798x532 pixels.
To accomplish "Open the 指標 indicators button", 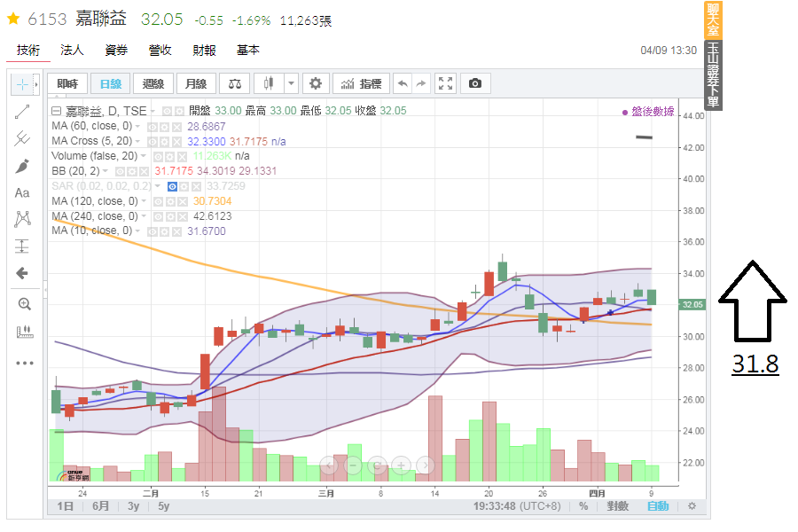I will [362, 83].
